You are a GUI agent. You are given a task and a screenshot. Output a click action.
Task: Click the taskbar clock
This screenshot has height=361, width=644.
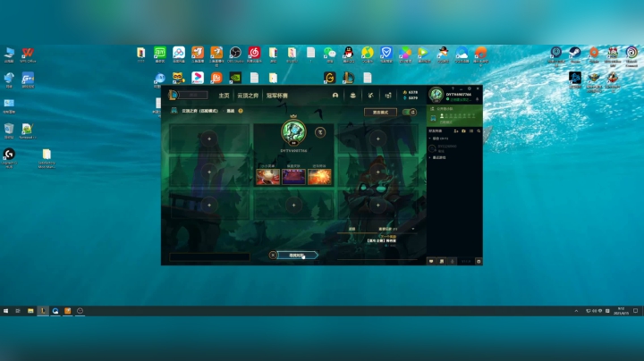[x=621, y=311]
